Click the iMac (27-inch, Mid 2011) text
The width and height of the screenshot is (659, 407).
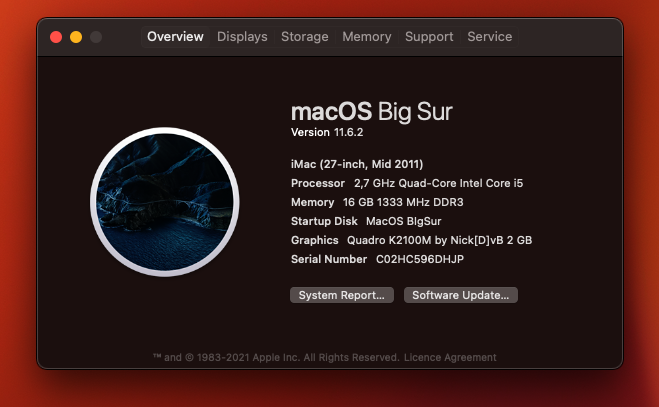point(357,164)
